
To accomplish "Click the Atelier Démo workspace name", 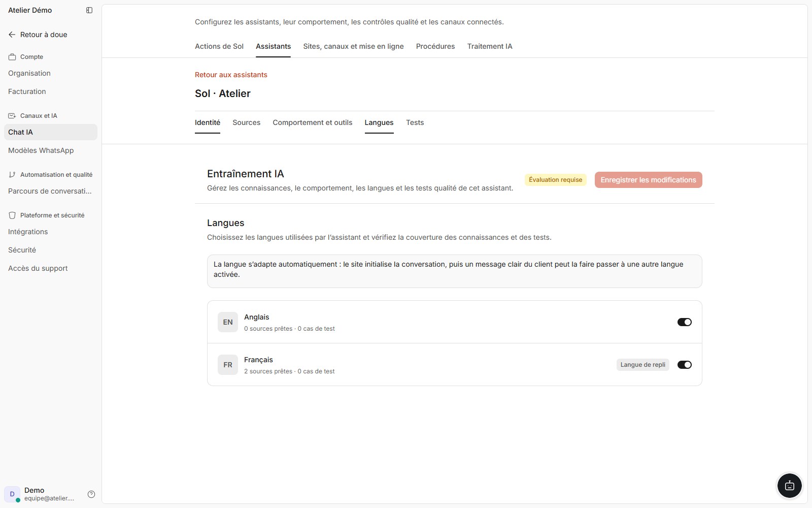I will [30, 10].
